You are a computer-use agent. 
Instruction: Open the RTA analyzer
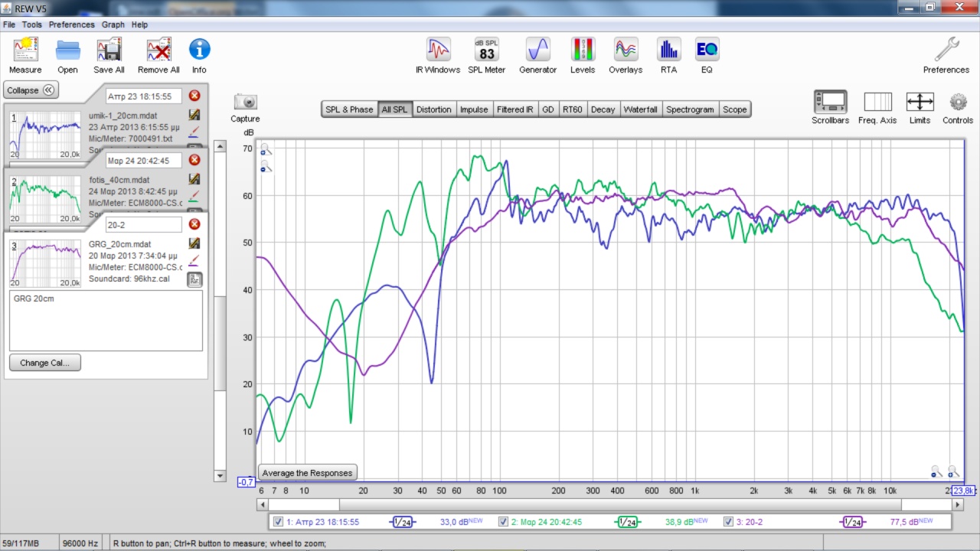tap(668, 51)
